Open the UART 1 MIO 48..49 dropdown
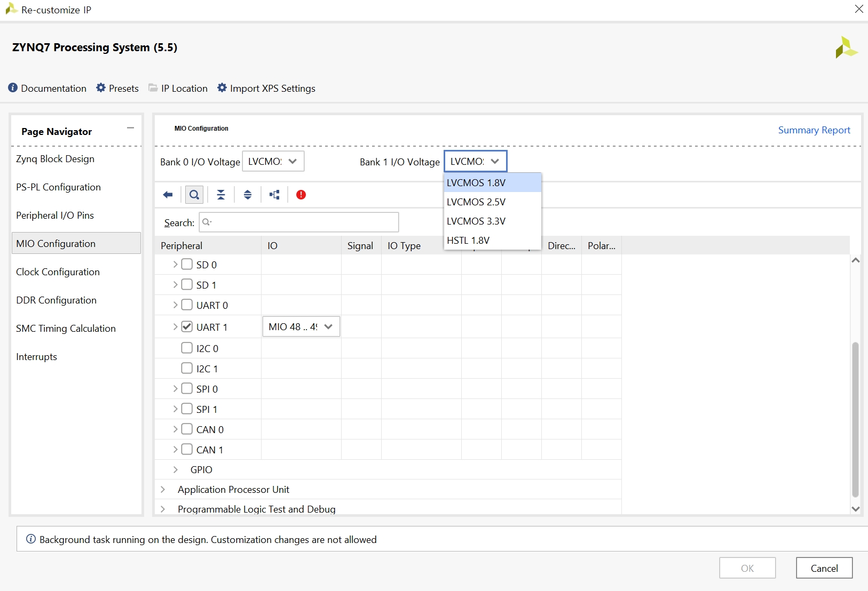This screenshot has width=868, height=591. pyautogui.click(x=301, y=326)
